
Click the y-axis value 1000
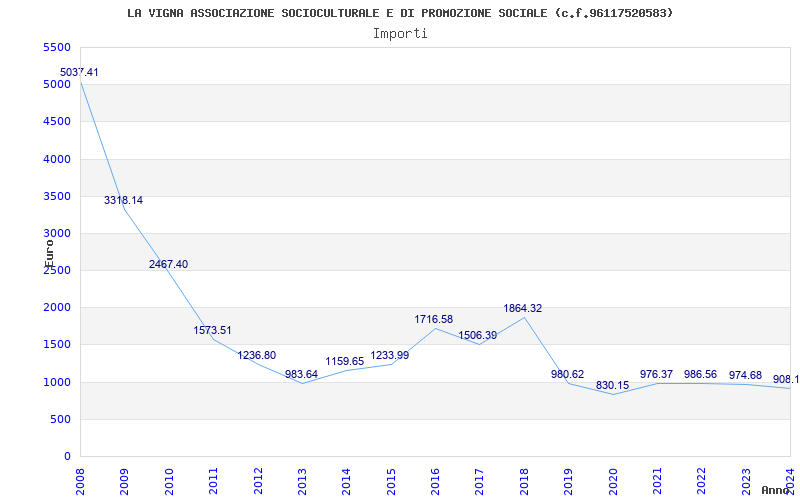[x=57, y=382]
